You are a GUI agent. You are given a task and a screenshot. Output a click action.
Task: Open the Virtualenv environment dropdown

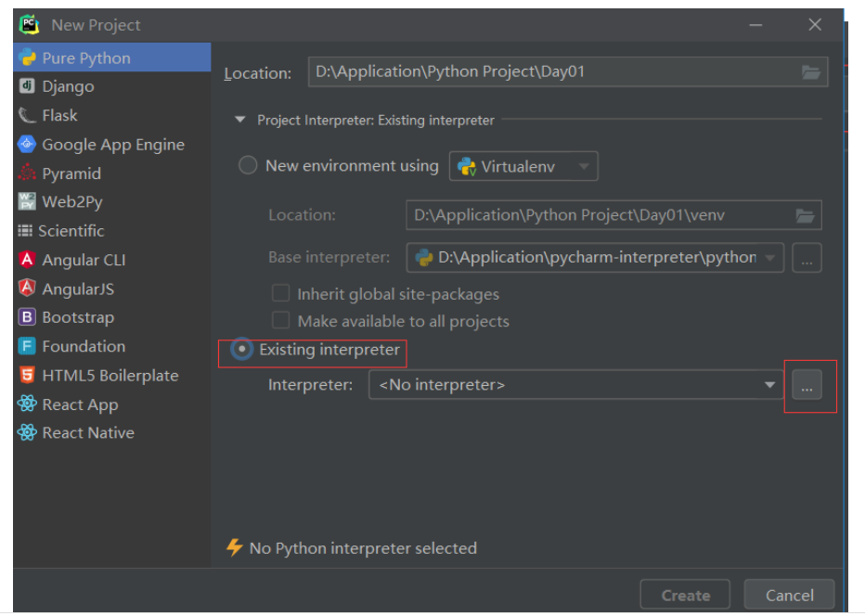[x=523, y=166]
